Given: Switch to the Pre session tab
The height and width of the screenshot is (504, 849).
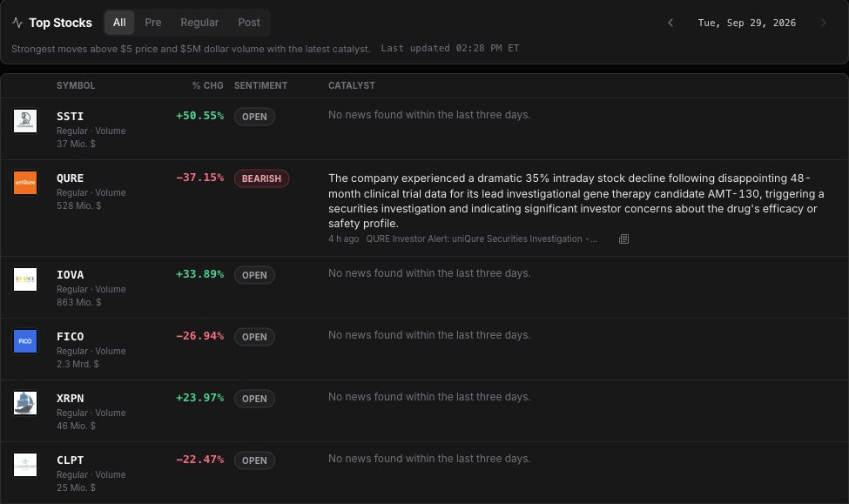Looking at the screenshot, I should 153,23.
